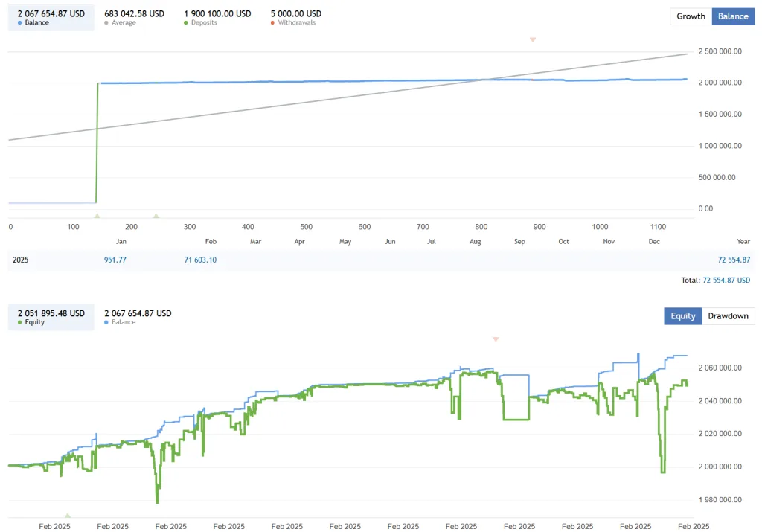Select the 2025 row in the yearly table

point(20,260)
